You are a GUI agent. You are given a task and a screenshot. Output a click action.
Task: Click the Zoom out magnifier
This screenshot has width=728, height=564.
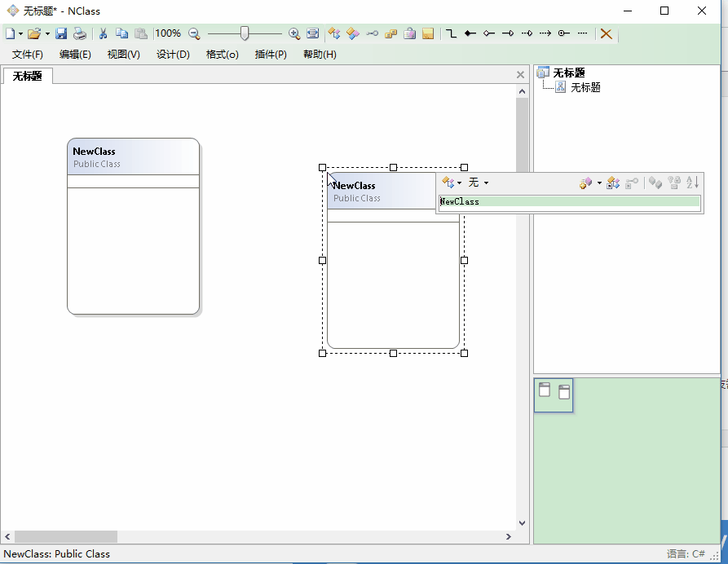(194, 33)
